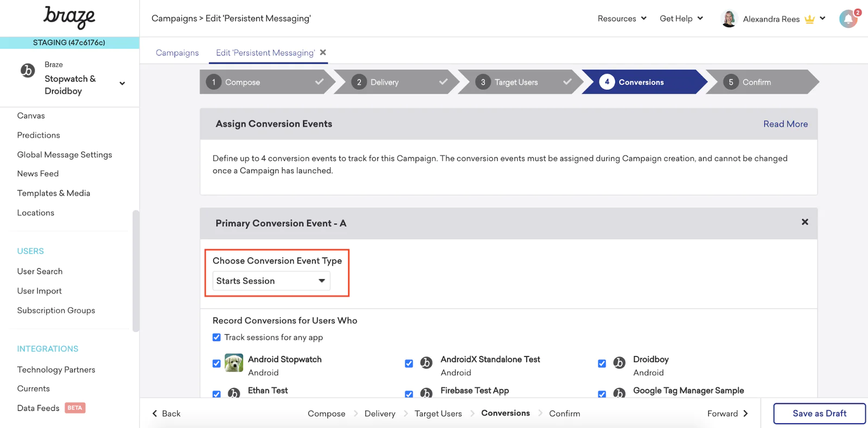Image resolution: width=868 pixels, height=428 pixels.
Task: Click the AndroidX Standalone Test app icon
Action: tap(426, 363)
